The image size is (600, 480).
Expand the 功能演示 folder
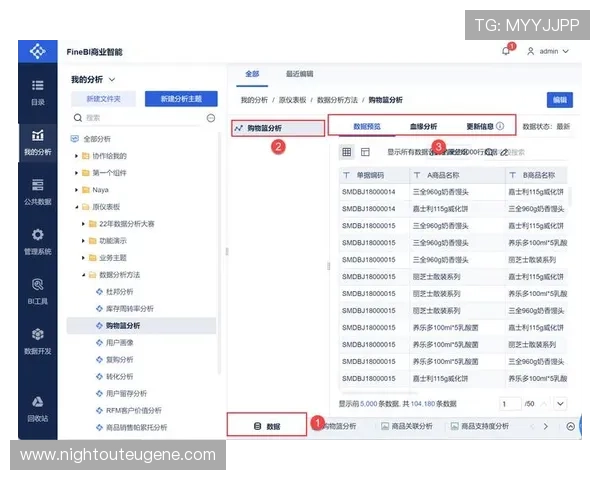83,241
